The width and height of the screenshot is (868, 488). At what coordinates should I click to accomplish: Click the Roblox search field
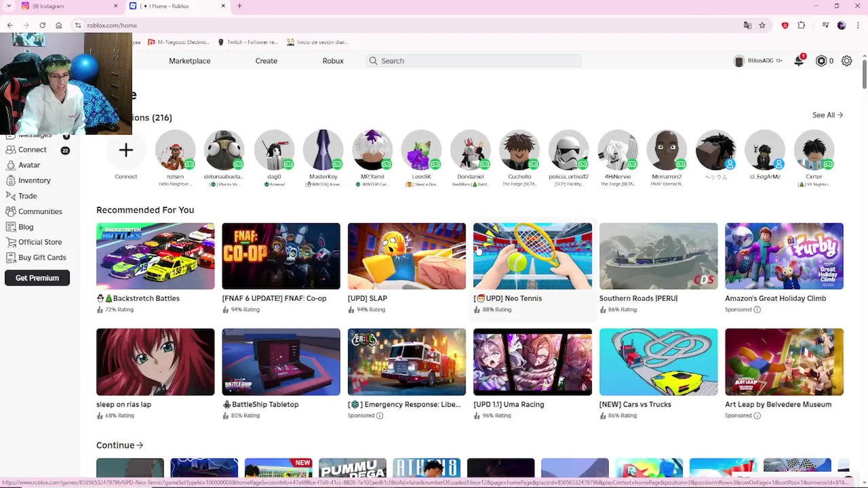click(473, 61)
